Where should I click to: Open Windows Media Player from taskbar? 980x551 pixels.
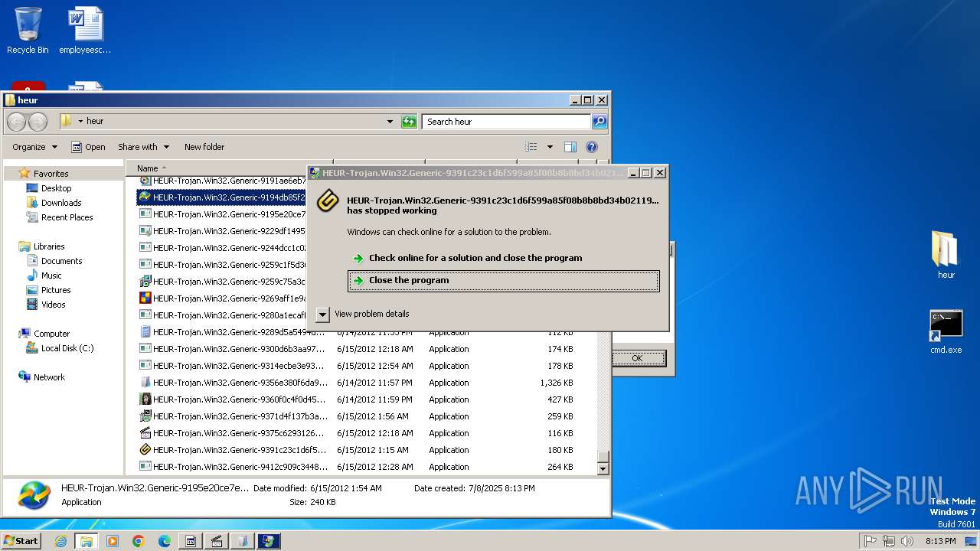[x=113, y=541]
